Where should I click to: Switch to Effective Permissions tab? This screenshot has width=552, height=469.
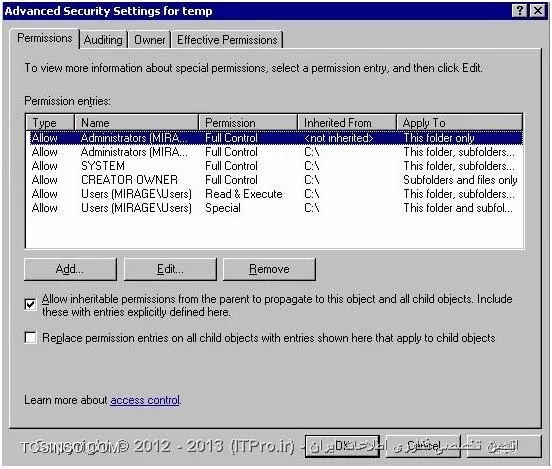(x=227, y=40)
